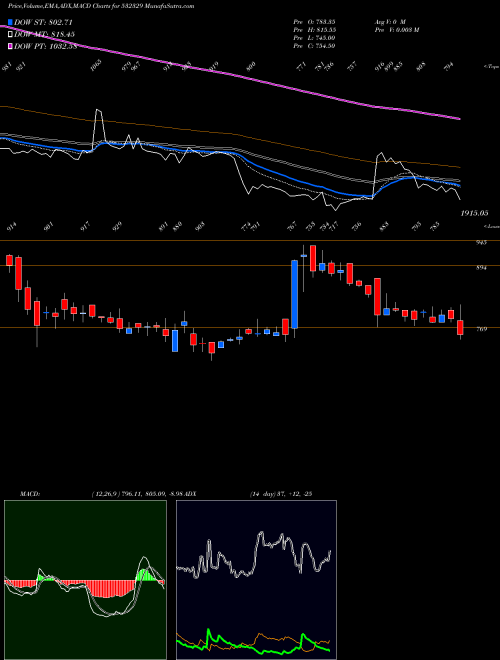500x660 pixels.
Task: Click the 945 price level label
Action: (x=481, y=242)
